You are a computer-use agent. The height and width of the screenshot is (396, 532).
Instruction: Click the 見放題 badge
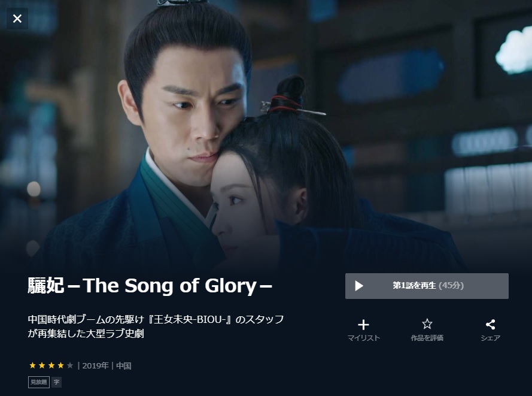(39, 382)
